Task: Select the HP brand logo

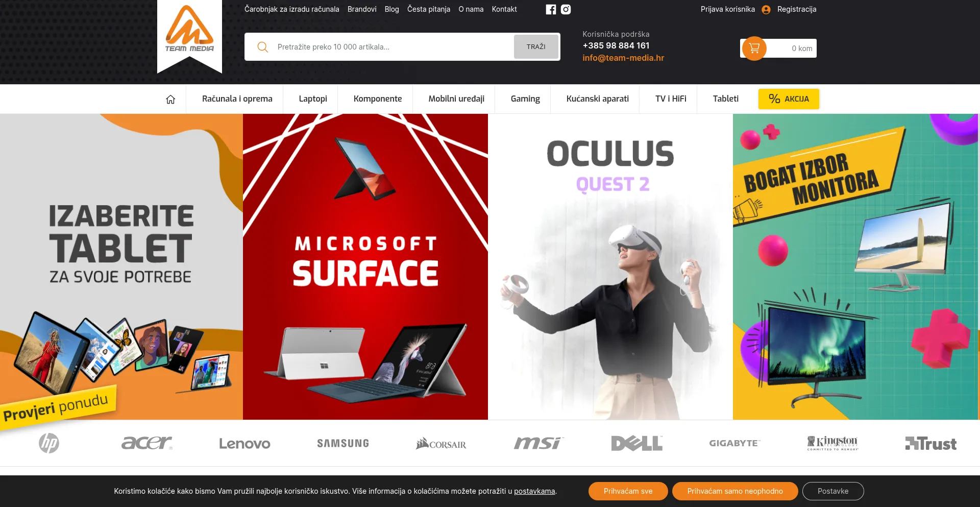Action: [49, 443]
